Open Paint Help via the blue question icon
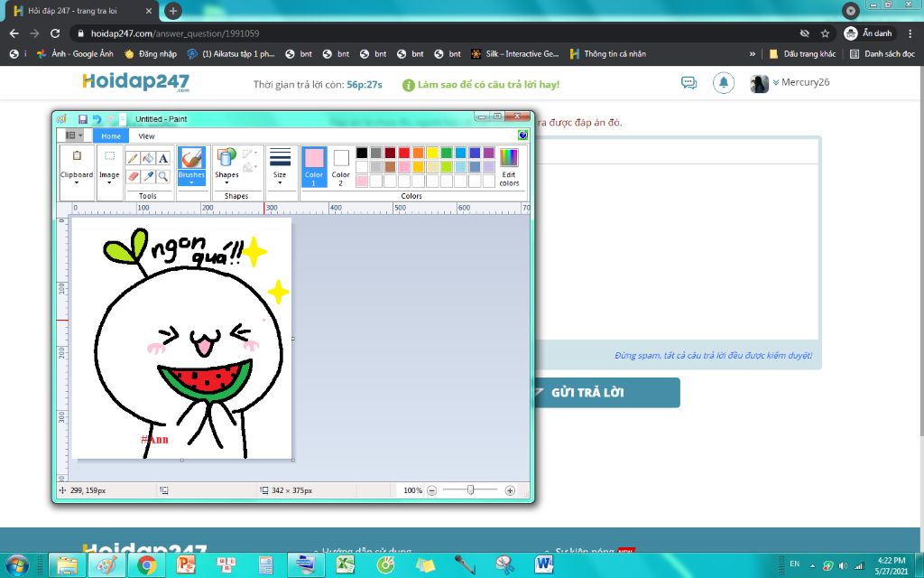The width and height of the screenshot is (924, 578). click(x=522, y=135)
